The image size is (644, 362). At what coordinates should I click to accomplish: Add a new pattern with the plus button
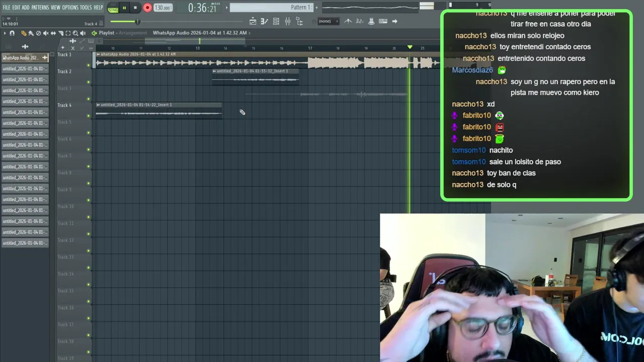tap(316, 8)
